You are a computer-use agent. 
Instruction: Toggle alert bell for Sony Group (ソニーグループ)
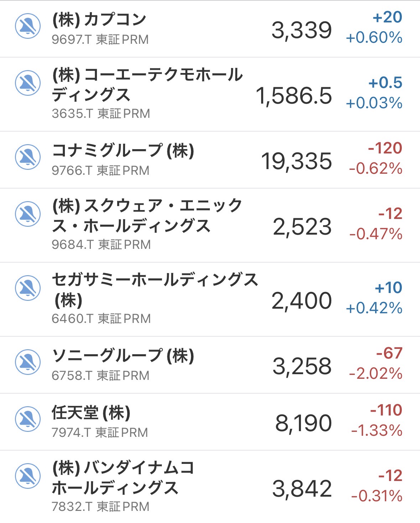[x=28, y=362]
